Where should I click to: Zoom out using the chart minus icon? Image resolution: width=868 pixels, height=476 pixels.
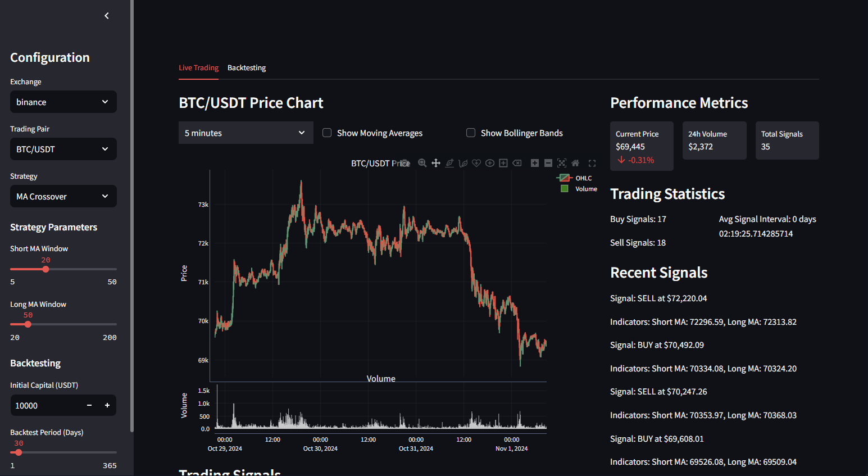tap(548, 163)
